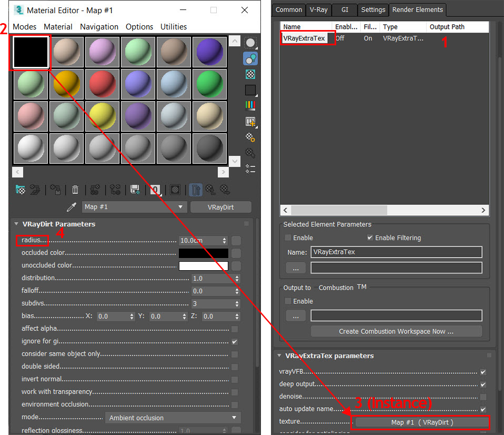This screenshot has height=435, width=504.
Task: Click the Make Preview filmstrip icon
Action: coord(250,122)
